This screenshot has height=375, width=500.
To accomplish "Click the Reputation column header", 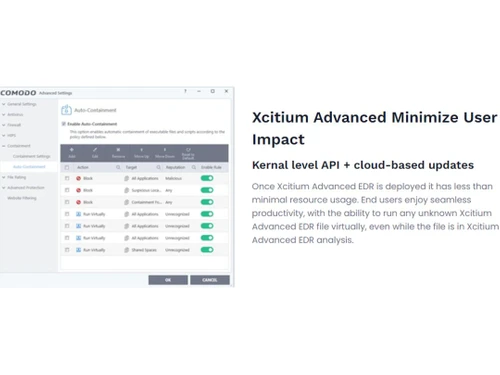I will click(x=175, y=167).
